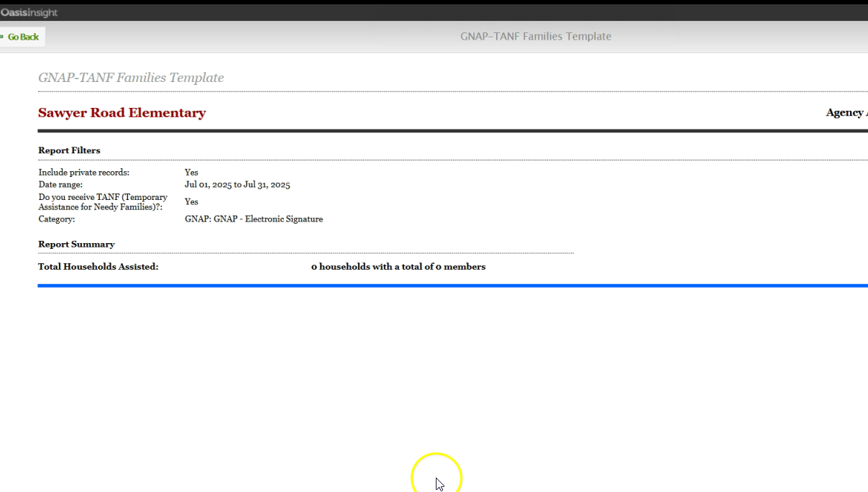The image size is (868, 492).
Task: Click the Report Filters section header
Action: (x=69, y=150)
